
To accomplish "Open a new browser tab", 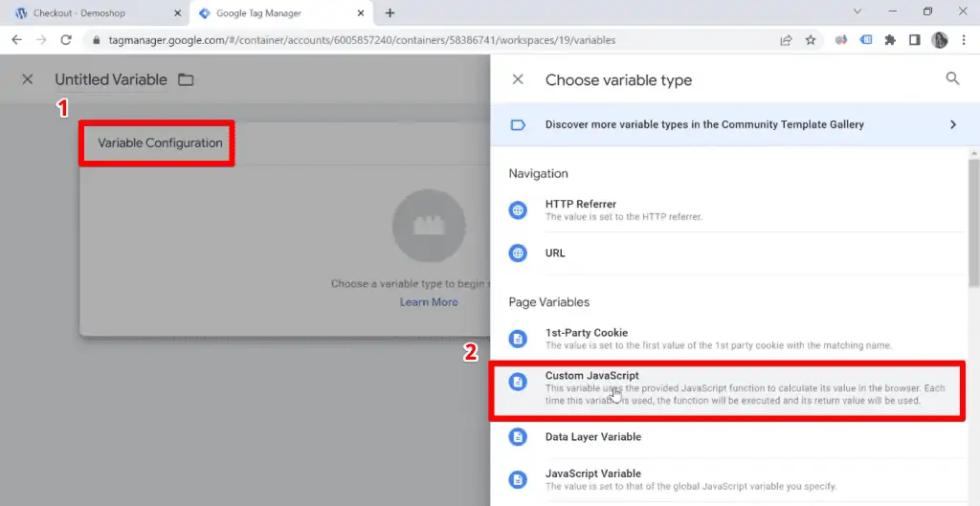I will pyautogui.click(x=390, y=13).
